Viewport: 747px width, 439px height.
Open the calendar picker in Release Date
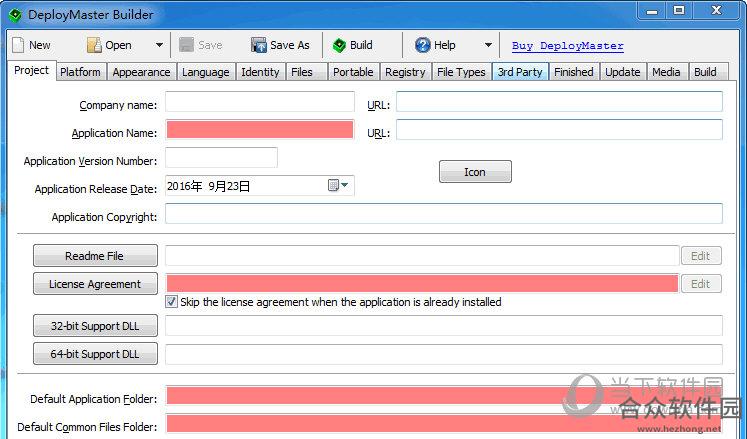tap(338, 185)
